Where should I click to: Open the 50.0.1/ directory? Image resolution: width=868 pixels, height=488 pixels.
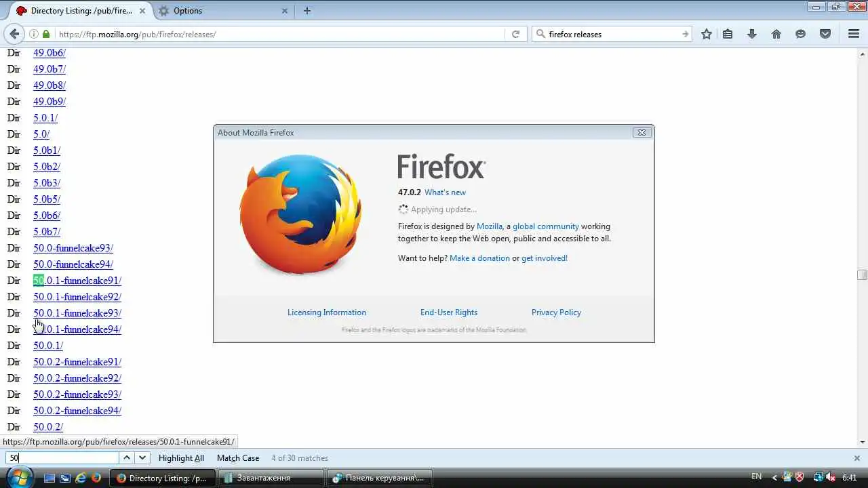coord(48,346)
